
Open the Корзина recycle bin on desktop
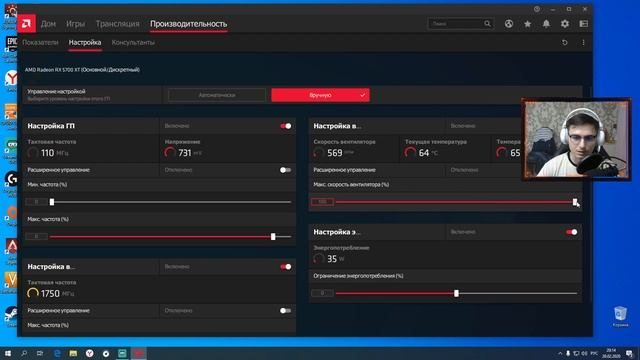(620, 317)
